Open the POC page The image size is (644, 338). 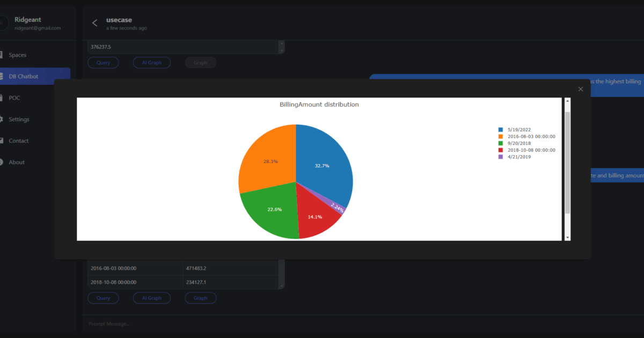pos(14,98)
